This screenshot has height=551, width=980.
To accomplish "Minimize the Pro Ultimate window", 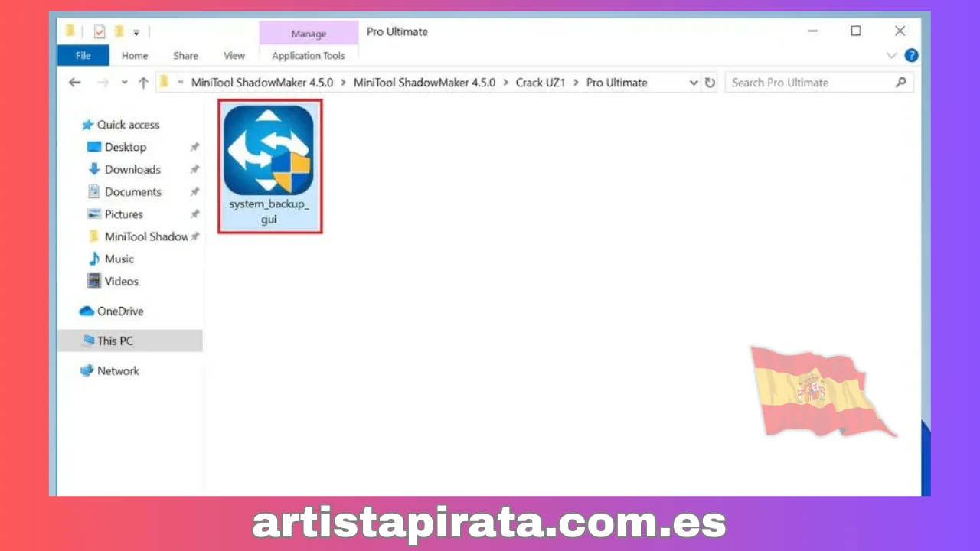I will click(x=812, y=31).
